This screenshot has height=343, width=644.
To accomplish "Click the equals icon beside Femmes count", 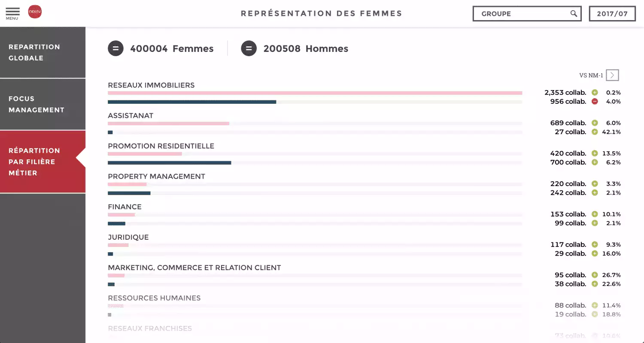I will (115, 48).
